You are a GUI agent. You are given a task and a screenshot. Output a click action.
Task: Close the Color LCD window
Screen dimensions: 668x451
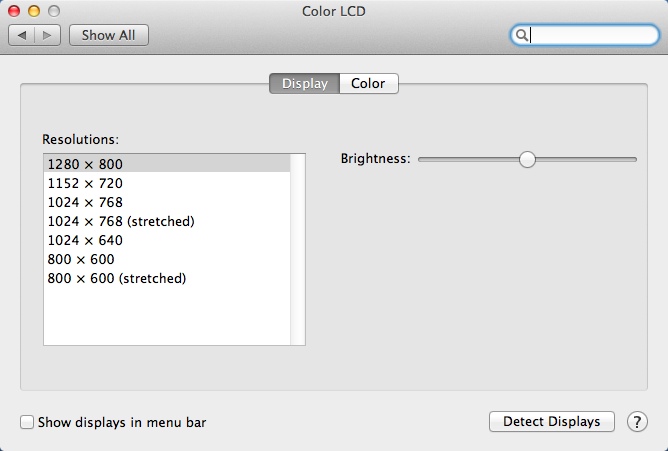pyautogui.click(x=14, y=11)
